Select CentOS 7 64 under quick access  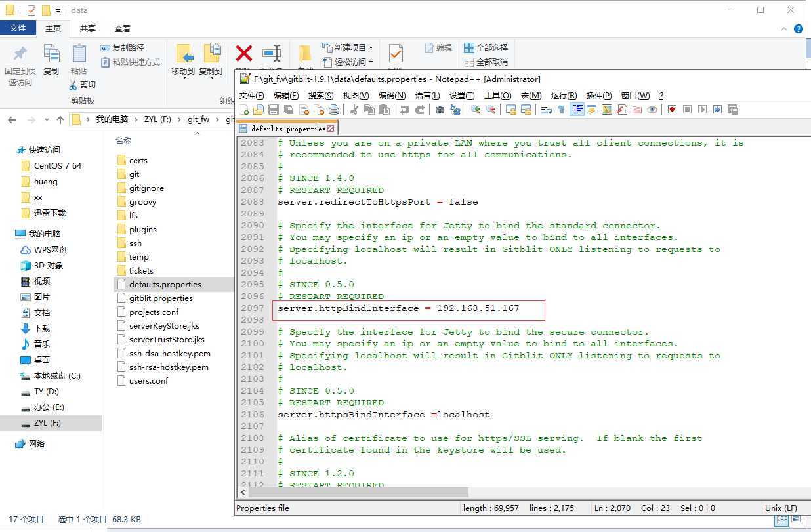(x=58, y=166)
